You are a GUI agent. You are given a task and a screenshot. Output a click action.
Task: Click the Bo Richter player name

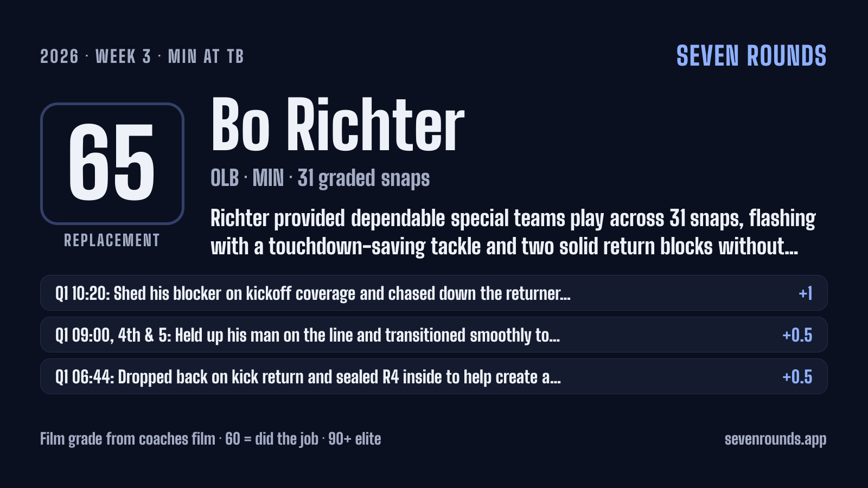click(x=337, y=124)
